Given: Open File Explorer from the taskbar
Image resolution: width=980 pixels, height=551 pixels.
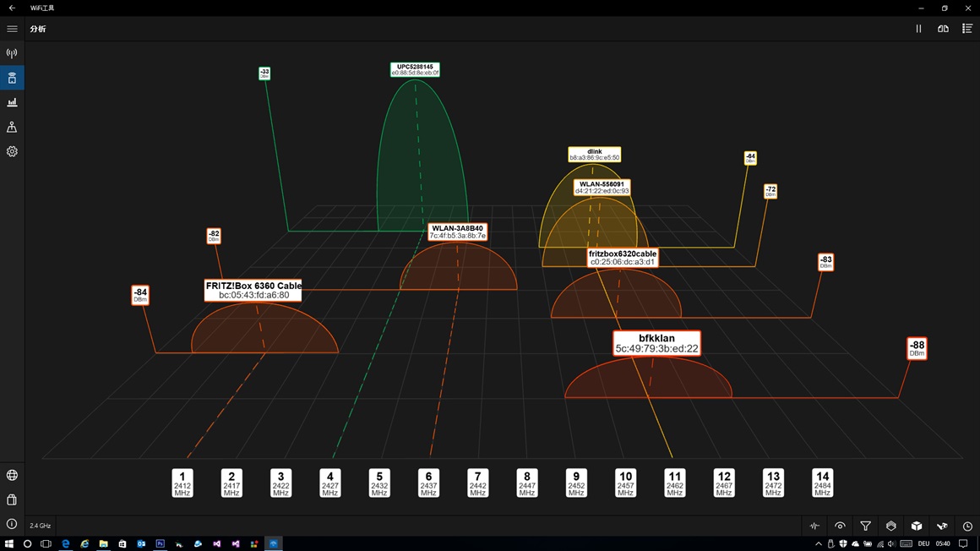Looking at the screenshot, I should [x=103, y=543].
